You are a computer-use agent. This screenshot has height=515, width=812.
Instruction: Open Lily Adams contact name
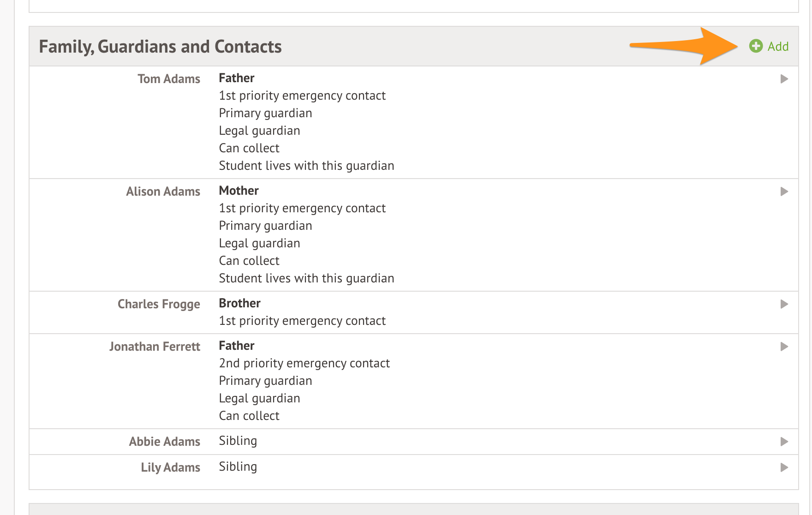click(x=171, y=467)
